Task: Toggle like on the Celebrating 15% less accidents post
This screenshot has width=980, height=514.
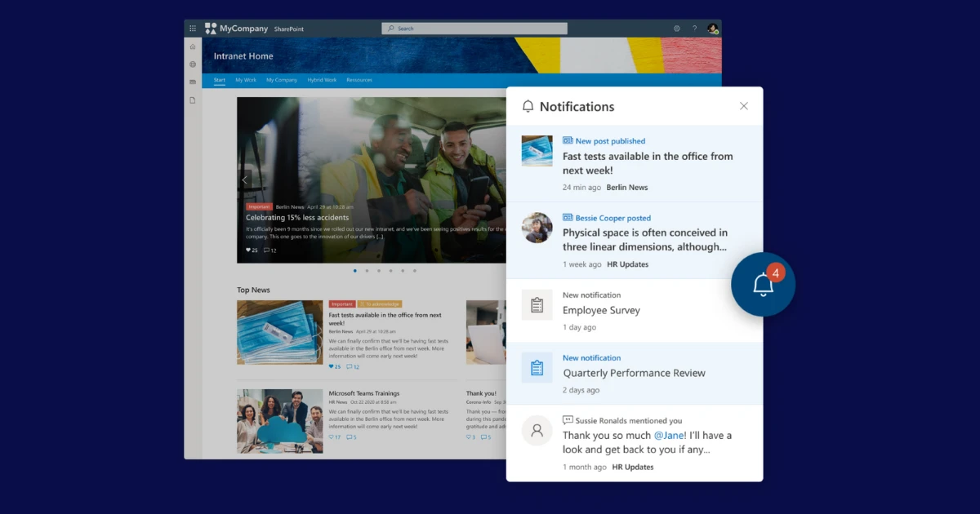Action: pos(249,250)
